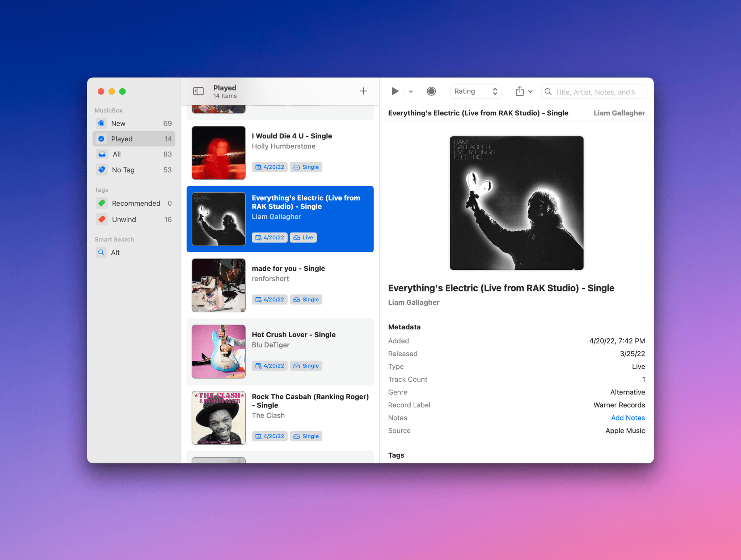Click the Play button in toolbar

(394, 92)
